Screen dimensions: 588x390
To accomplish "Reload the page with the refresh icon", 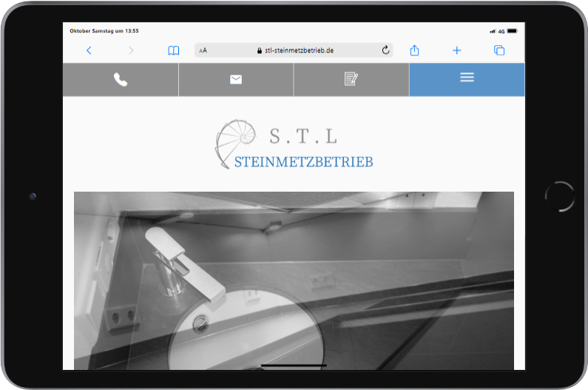I will [x=385, y=50].
